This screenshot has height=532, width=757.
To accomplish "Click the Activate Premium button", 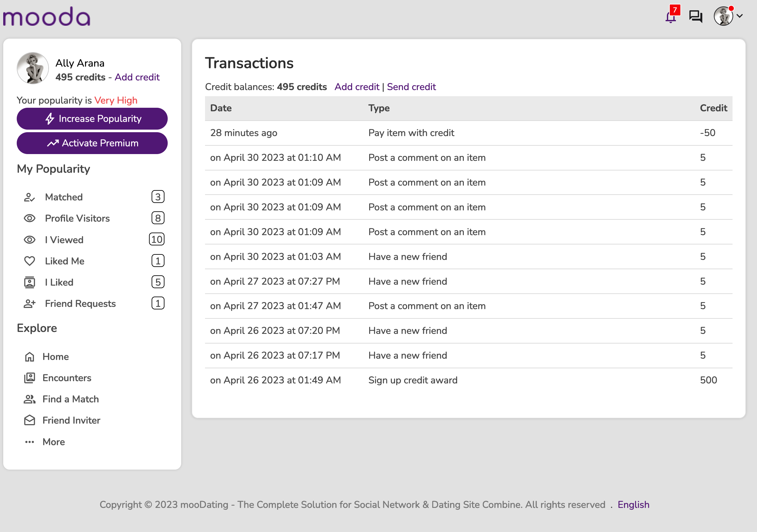I will click(92, 143).
